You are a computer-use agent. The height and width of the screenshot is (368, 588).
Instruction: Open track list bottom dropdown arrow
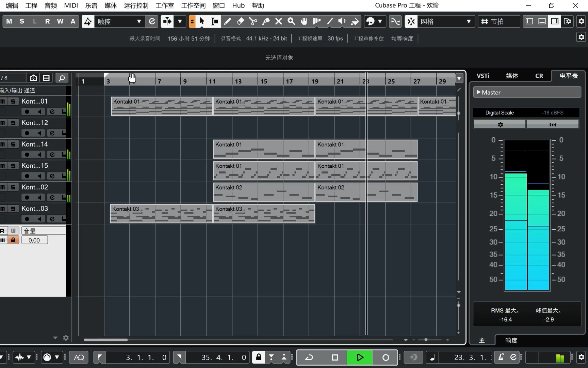[x=55, y=338]
